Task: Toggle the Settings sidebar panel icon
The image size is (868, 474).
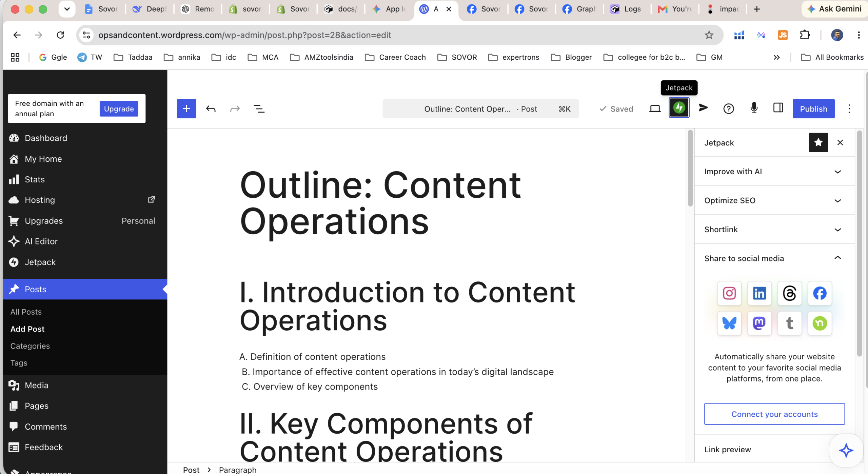Action: coord(778,108)
